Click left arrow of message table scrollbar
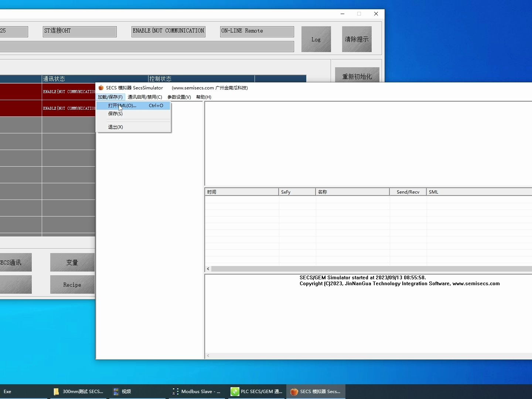 coord(208,269)
